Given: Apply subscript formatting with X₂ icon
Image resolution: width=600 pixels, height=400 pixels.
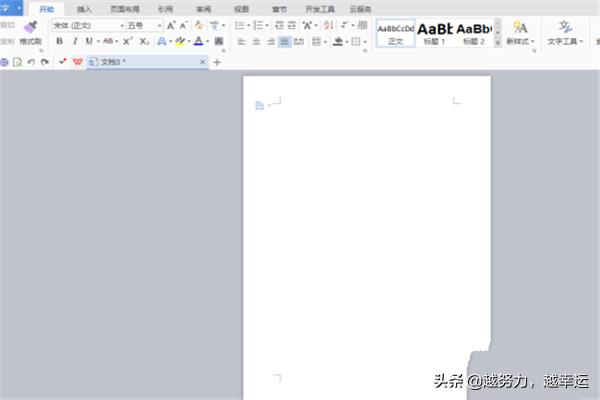Looking at the screenshot, I should (144, 42).
